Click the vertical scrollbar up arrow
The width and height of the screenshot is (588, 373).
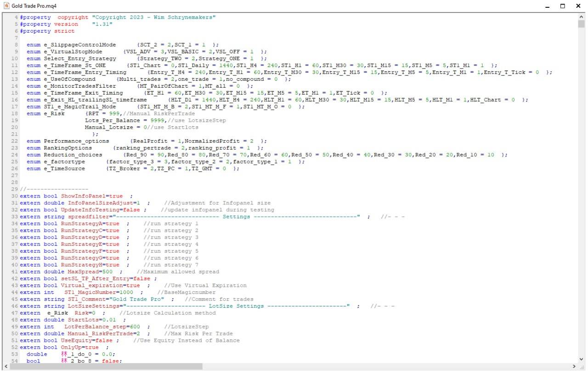point(581,17)
